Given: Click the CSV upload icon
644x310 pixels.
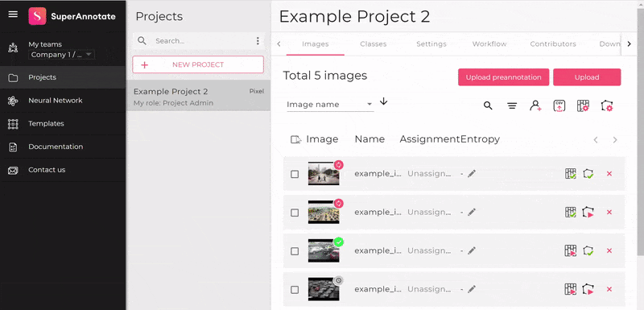Looking at the screenshot, I should point(559,106).
